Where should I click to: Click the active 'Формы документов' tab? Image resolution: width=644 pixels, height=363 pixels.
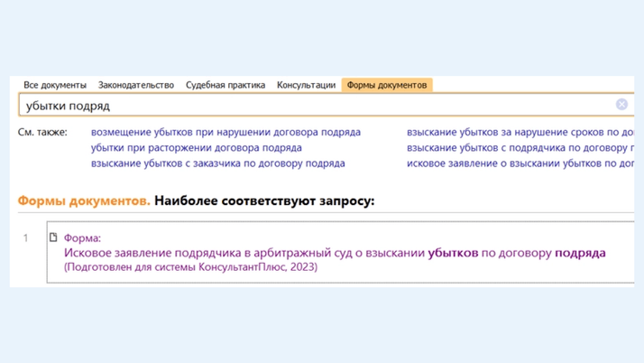pos(386,85)
